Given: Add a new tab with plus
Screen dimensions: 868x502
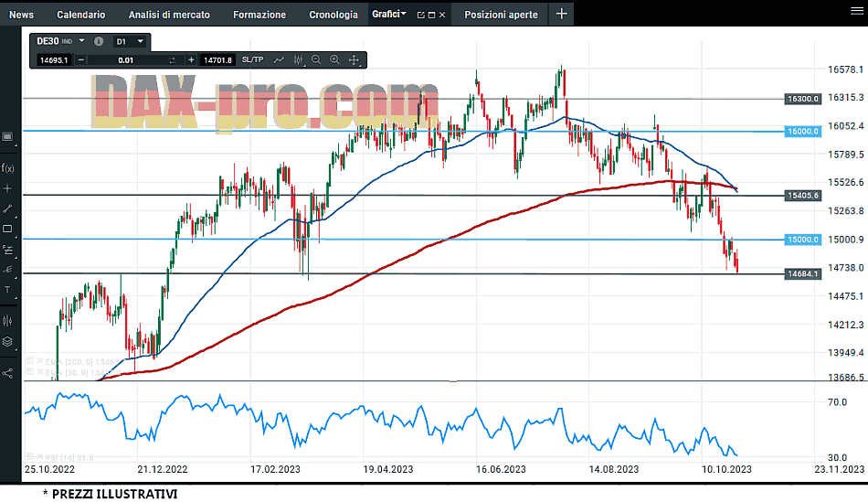Looking at the screenshot, I should pyautogui.click(x=561, y=14).
